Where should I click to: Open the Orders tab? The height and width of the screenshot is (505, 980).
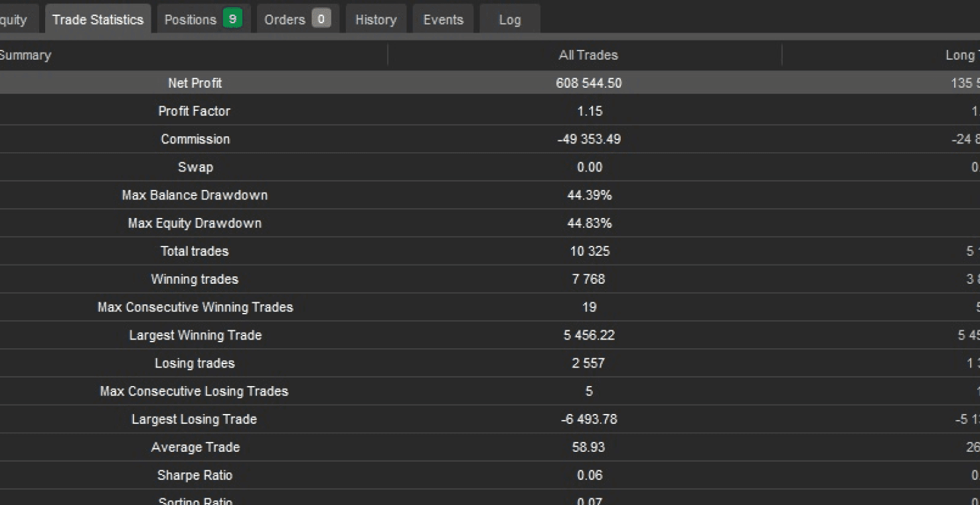coord(297,19)
